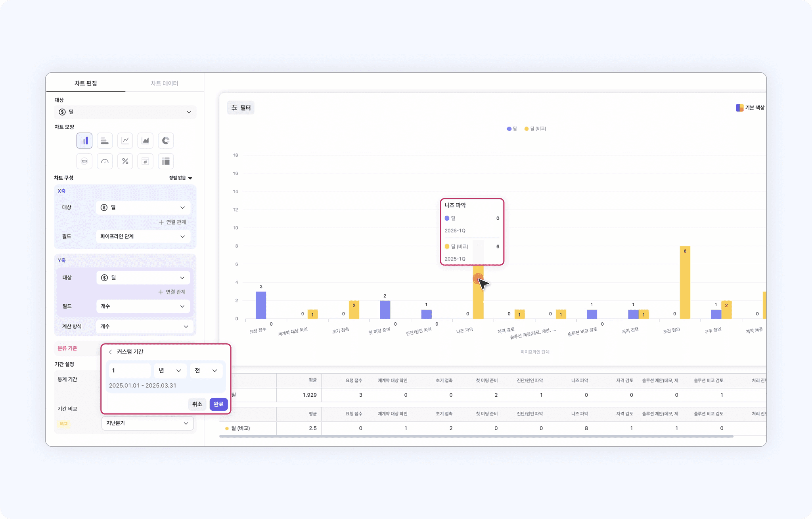Select the 123 number chart icon
The image size is (812, 519).
pyautogui.click(x=84, y=161)
